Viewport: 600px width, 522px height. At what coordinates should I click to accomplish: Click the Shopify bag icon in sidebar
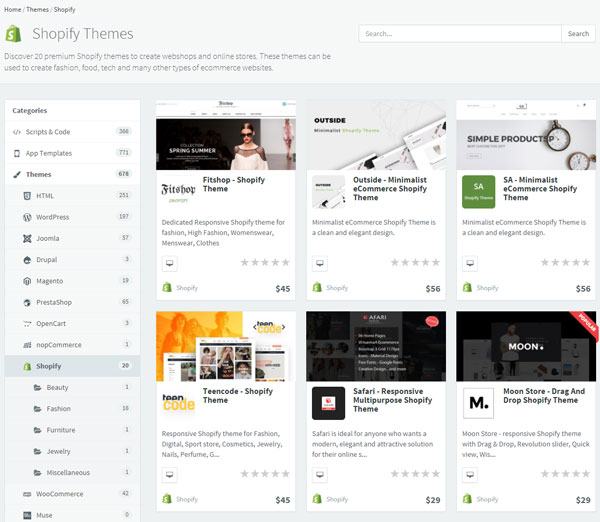(27, 366)
